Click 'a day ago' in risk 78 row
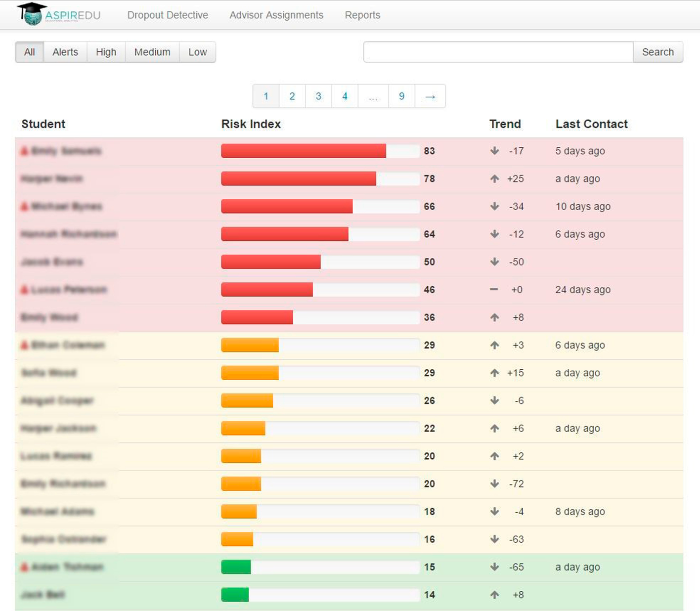700x611 pixels. 577,179
